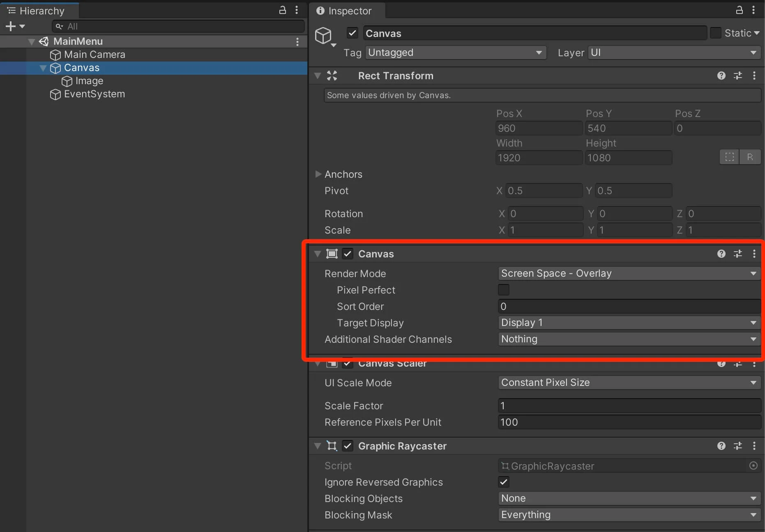Open the Target Display dropdown
This screenshot has width=765, height=532.
[629, 323]
